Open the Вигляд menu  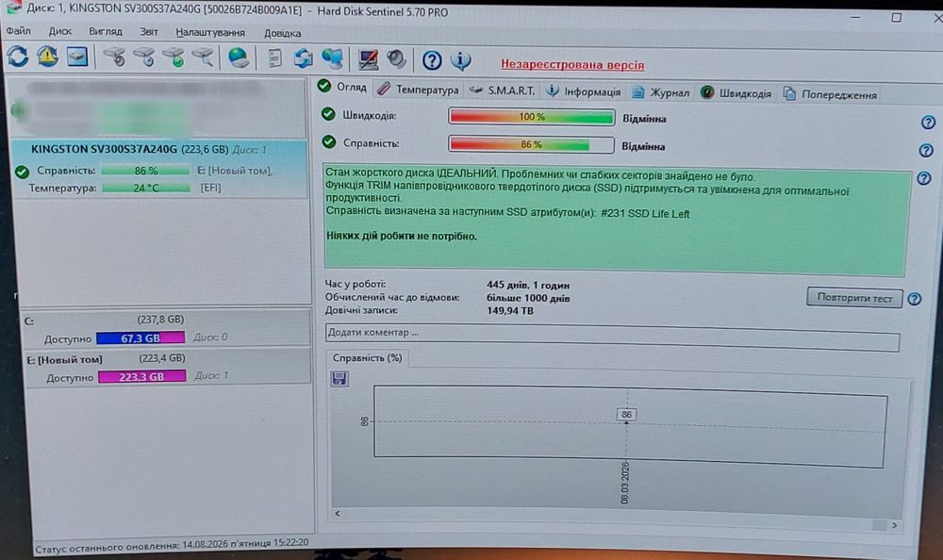106,31
